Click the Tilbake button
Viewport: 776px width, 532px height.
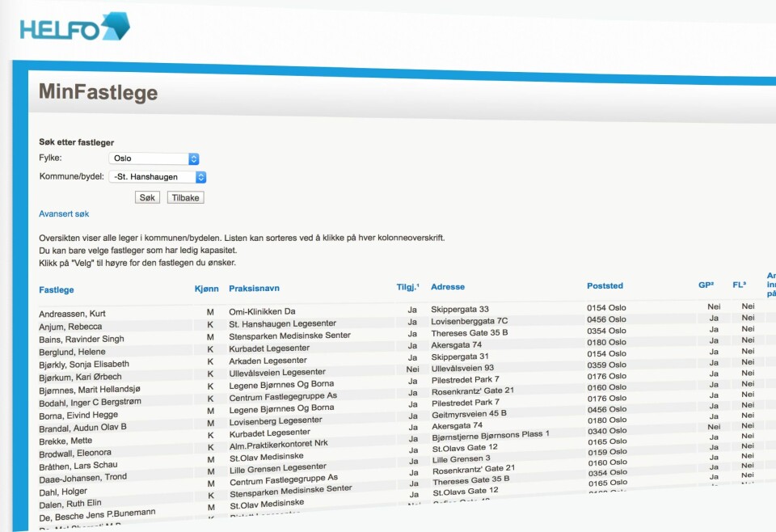click(186, 197)
